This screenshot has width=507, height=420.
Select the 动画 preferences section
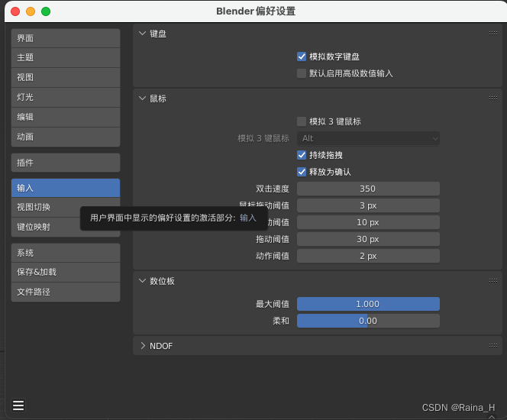pyautogui.click(x=66, y=137)
